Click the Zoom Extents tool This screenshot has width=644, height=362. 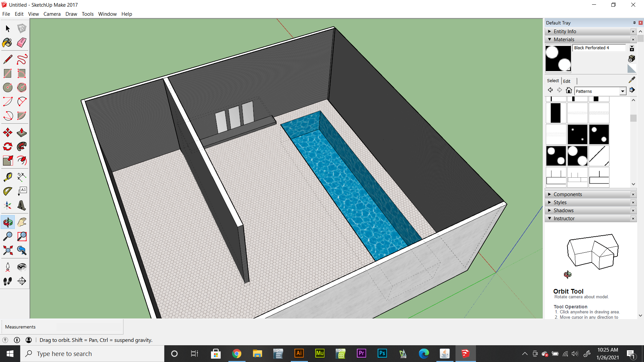pyautogui.click(x=8, y=250)
